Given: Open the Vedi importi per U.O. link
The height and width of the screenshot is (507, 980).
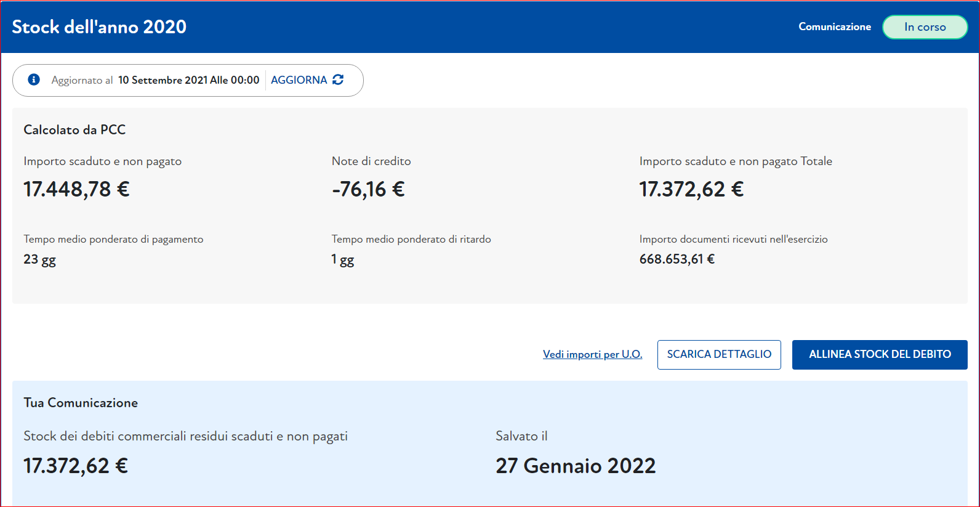Looking at the screenshot, I should click(x=592, y=354).
